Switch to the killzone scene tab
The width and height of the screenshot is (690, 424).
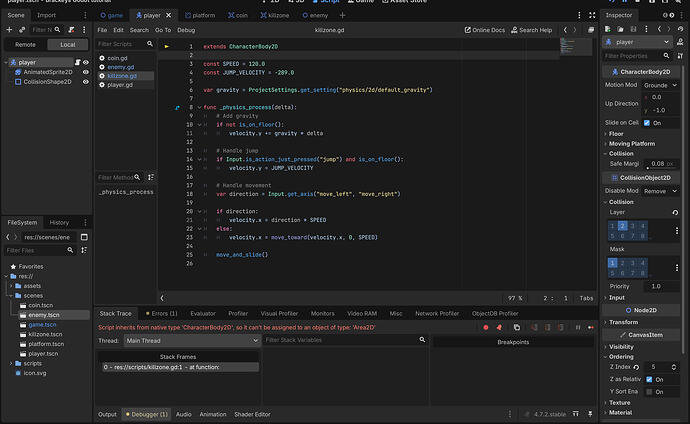275,15
